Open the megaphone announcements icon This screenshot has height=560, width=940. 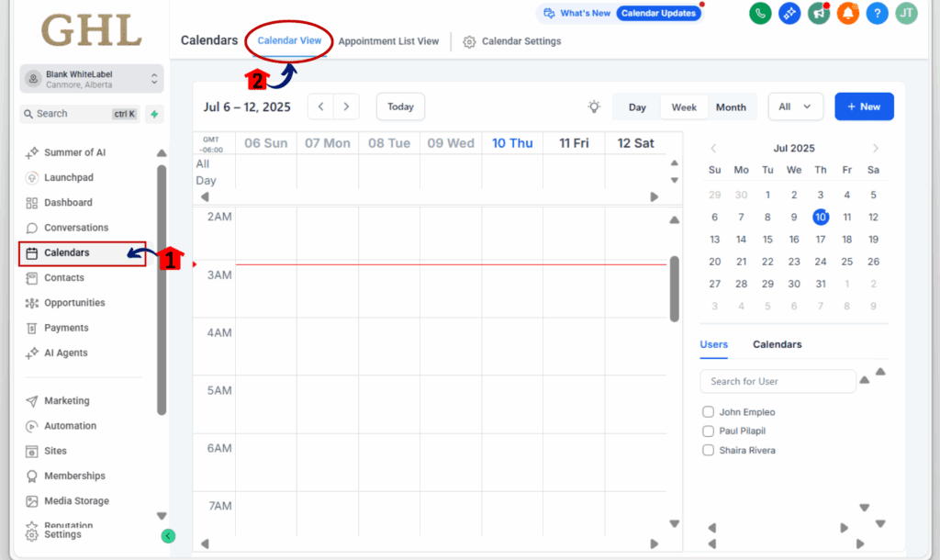click(x=818, y=13)
